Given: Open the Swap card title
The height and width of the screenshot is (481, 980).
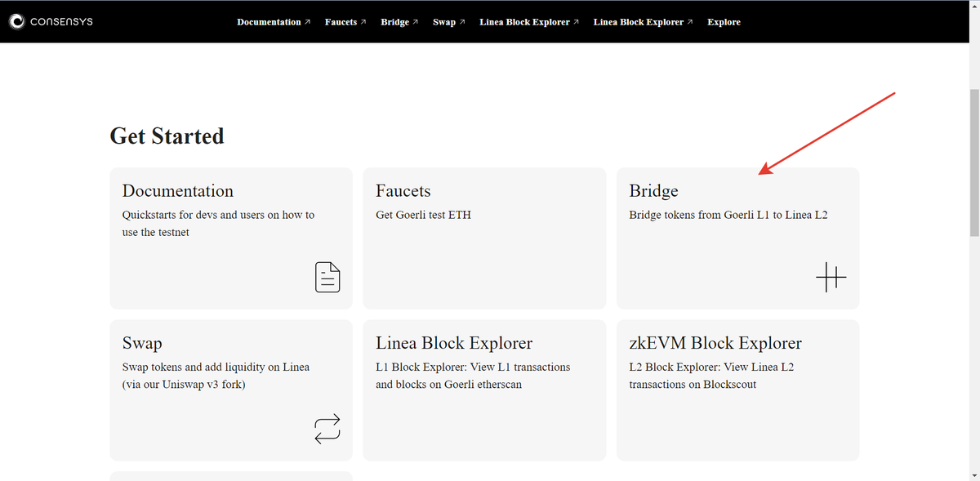Looking at the screenshot, I should (x=142, y=344).
